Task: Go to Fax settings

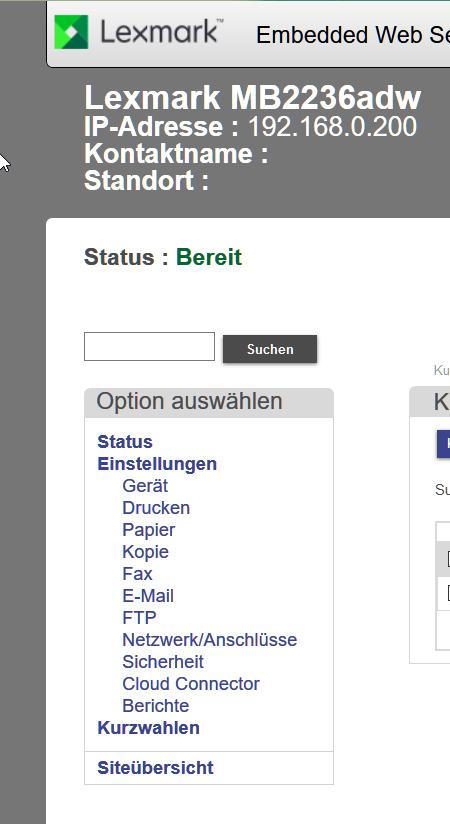Action: pyautogui.click(x=137, y=574)
